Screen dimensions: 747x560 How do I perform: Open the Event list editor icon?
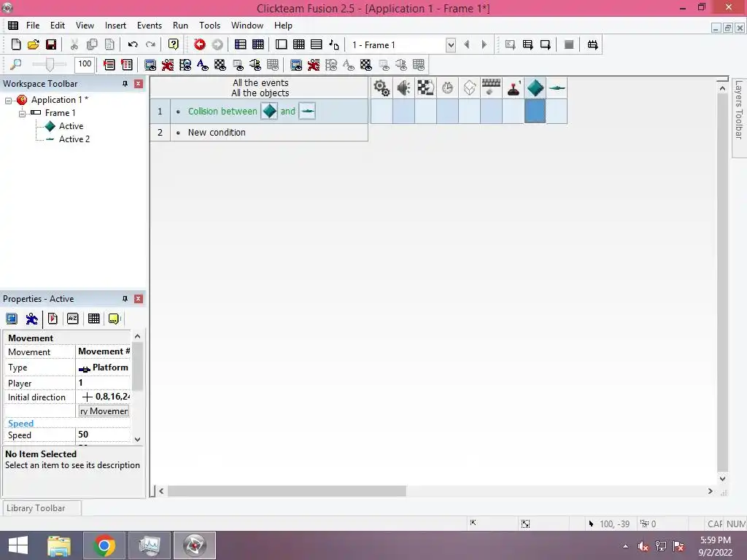317,44
